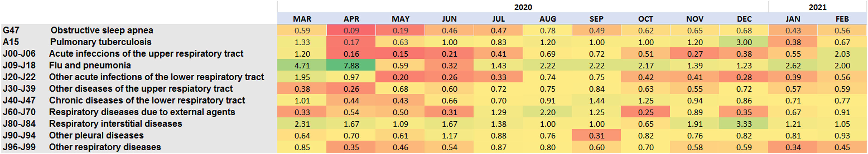Click the 2.03 February cell
Screen dimensions: 868x154
point(842,54)
